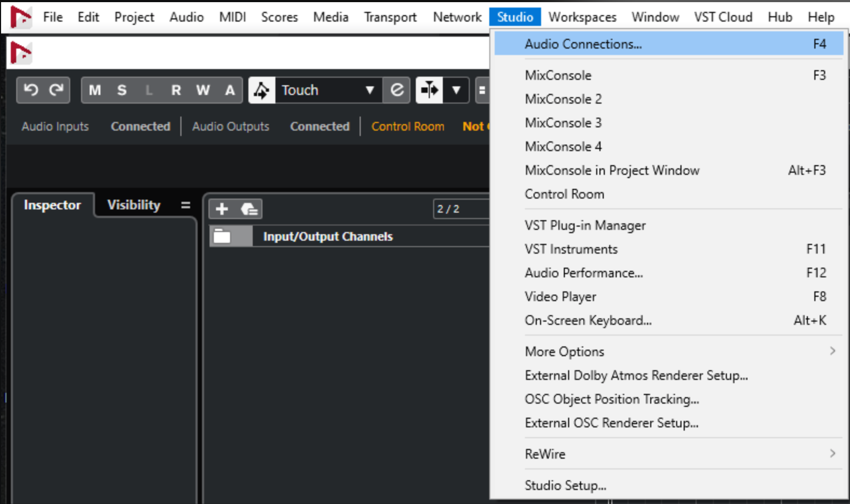
Task: Click the automation follows events icon
Action: pos(397,90)
